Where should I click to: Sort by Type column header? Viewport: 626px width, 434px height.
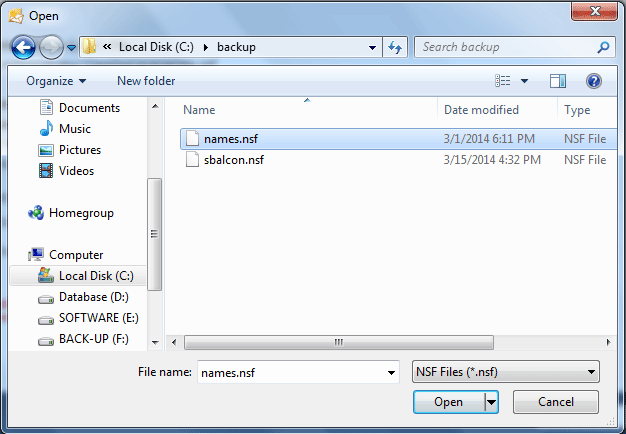(x=577, y=110)
